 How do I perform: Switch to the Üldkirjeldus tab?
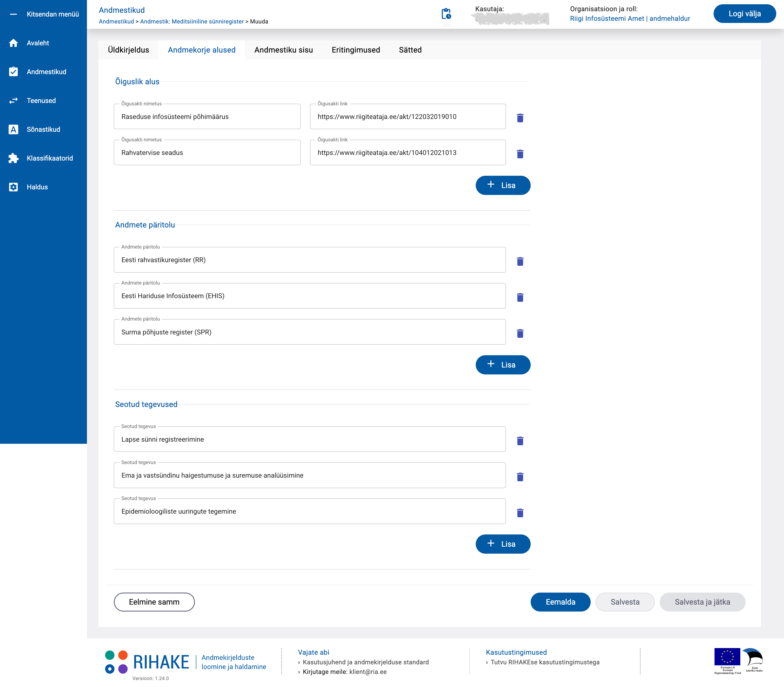129,50
